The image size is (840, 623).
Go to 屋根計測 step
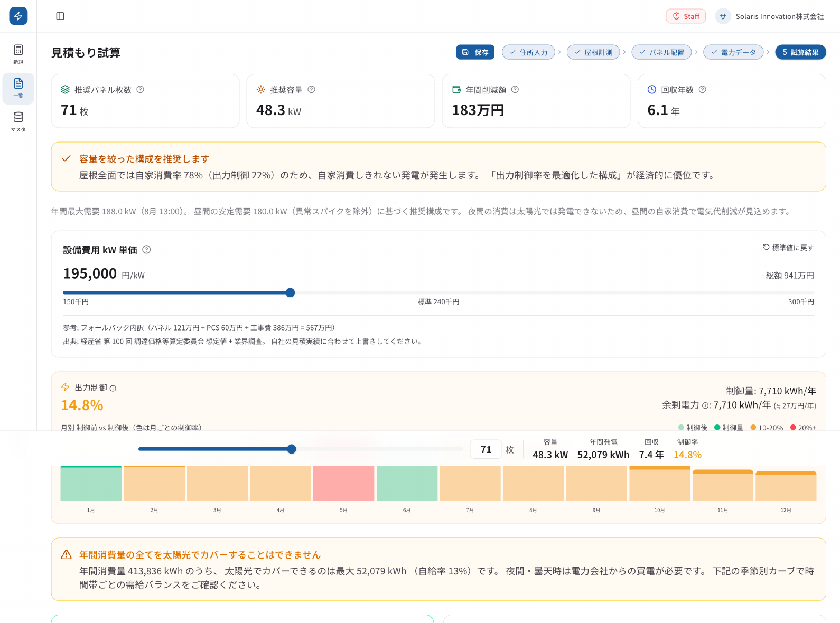point(593,52)
